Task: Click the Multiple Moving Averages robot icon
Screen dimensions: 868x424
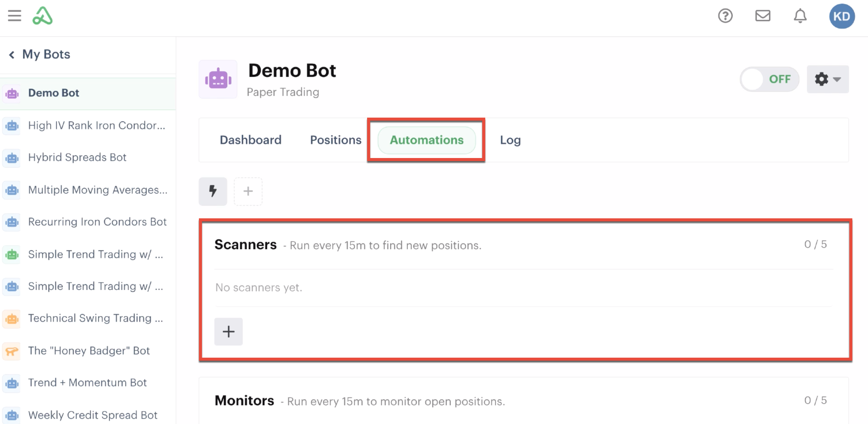Action: (x=12, y=190)
